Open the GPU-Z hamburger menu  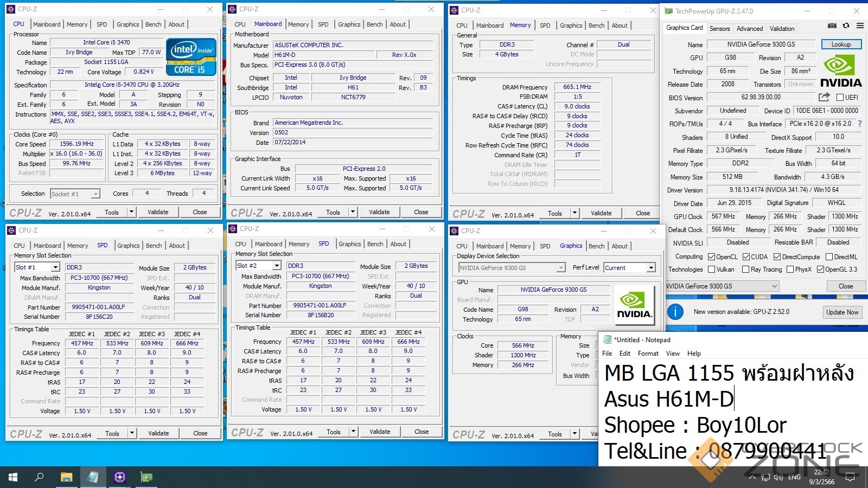tap(860, 25)
